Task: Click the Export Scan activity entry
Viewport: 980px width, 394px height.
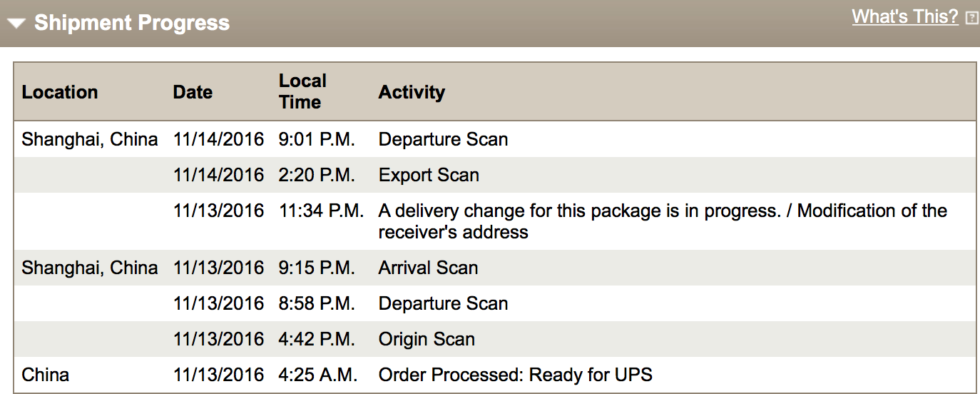Action: tap(429, 175)
